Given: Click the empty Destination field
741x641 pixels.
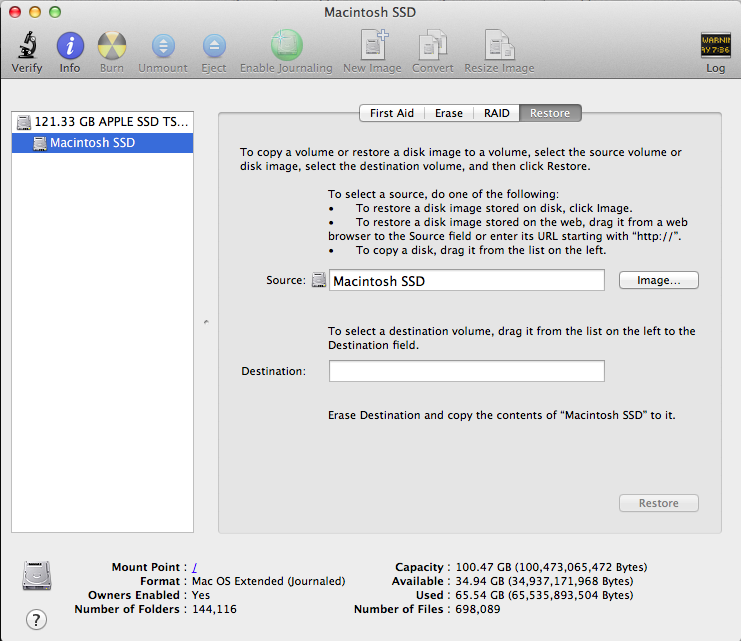Looking at the screenshot, I should pos(466,371).
